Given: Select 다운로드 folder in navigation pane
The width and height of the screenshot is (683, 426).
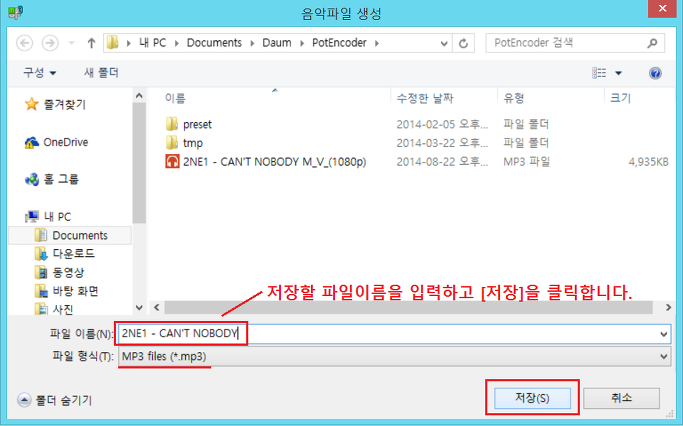Looking at the screenshot, I should (x=73, y=254).
